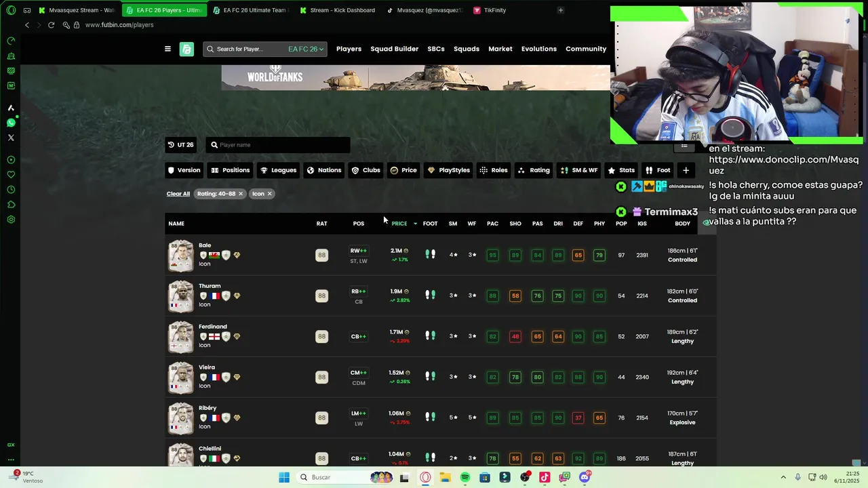The height and width of the screenshot is (488, 868).
Task: Open the Positions filter dropdown
Action: (x=231, y=170)
